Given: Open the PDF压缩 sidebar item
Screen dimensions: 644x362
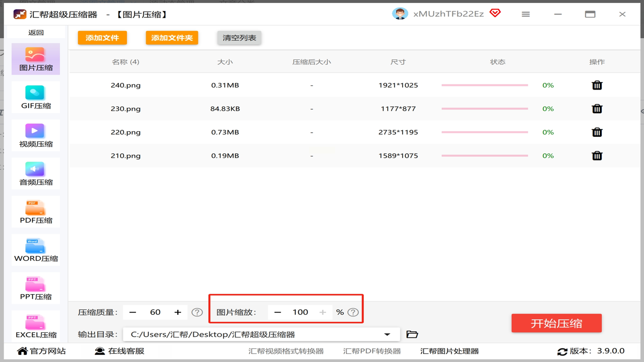Looking at the screenshot, I should click(36, 212).
